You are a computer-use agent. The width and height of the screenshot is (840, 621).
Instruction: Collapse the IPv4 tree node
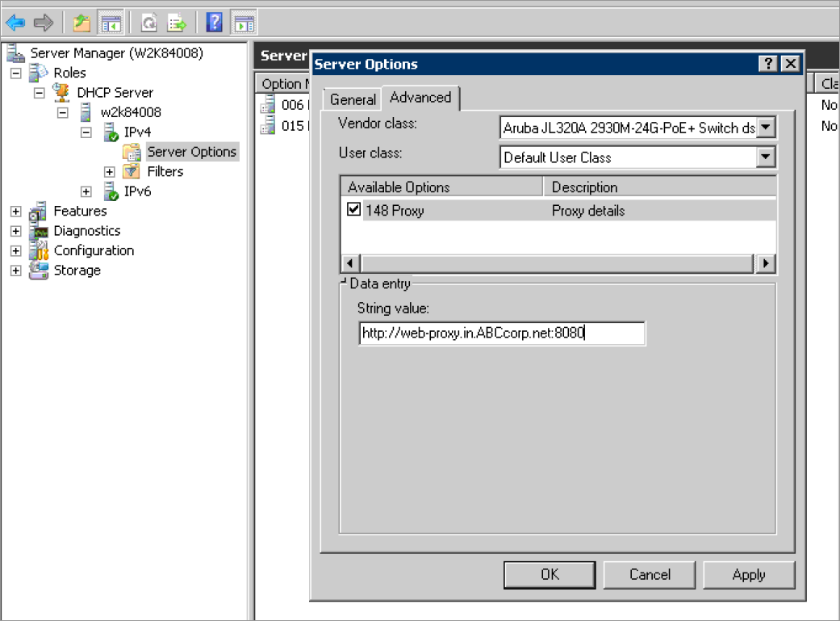[86, 132]
